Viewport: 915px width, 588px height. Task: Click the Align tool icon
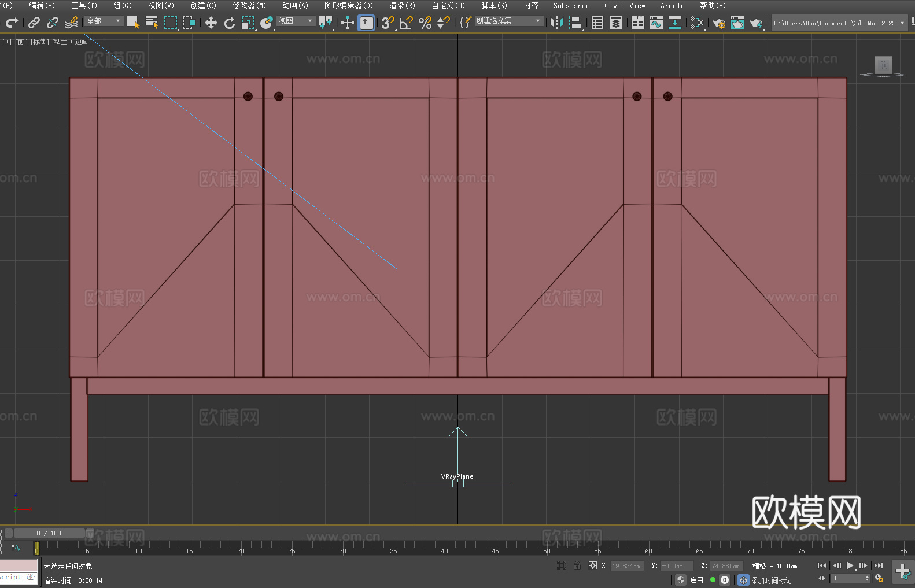point(575,23)
